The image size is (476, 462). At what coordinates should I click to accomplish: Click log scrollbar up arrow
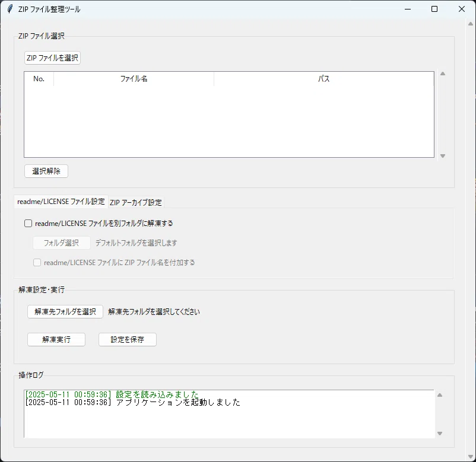click(440, 395)
